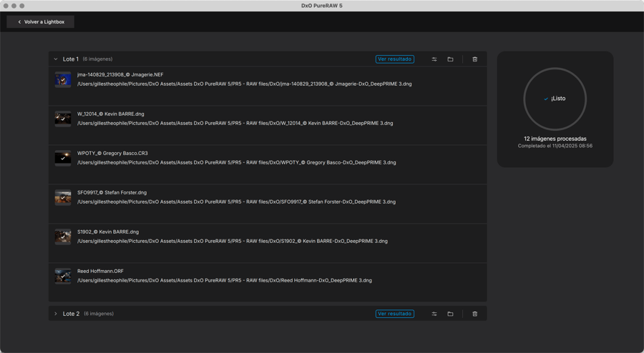The width and height of the screenshot is (644, 353).
Task: Click Ver resultado for Lote 1
Action: click(x=394, y=59)
